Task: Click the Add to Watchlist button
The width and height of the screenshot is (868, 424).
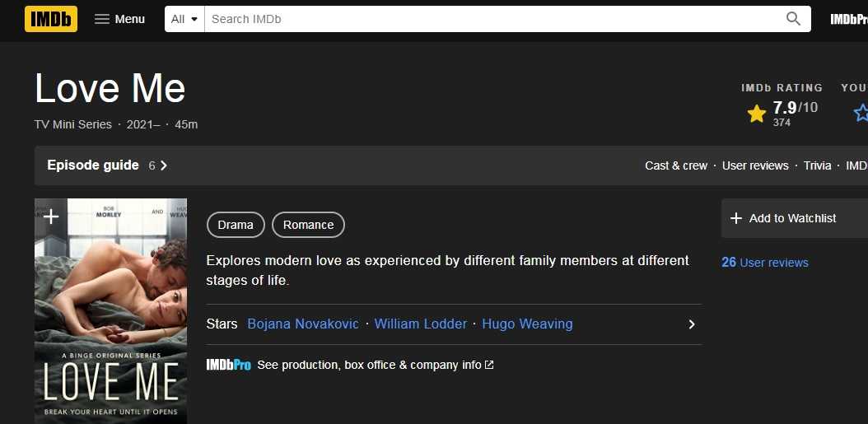Action: (x=792, y=218)
